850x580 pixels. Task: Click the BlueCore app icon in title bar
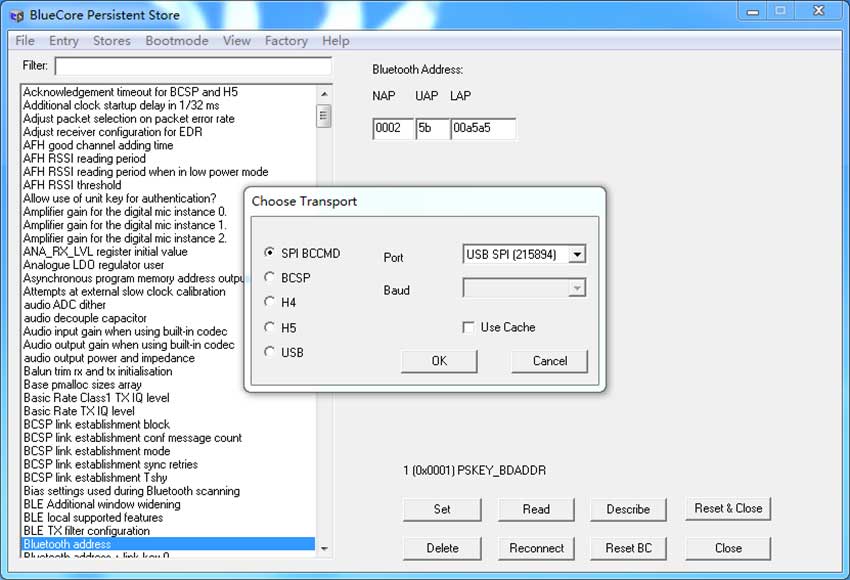(17, 16)
